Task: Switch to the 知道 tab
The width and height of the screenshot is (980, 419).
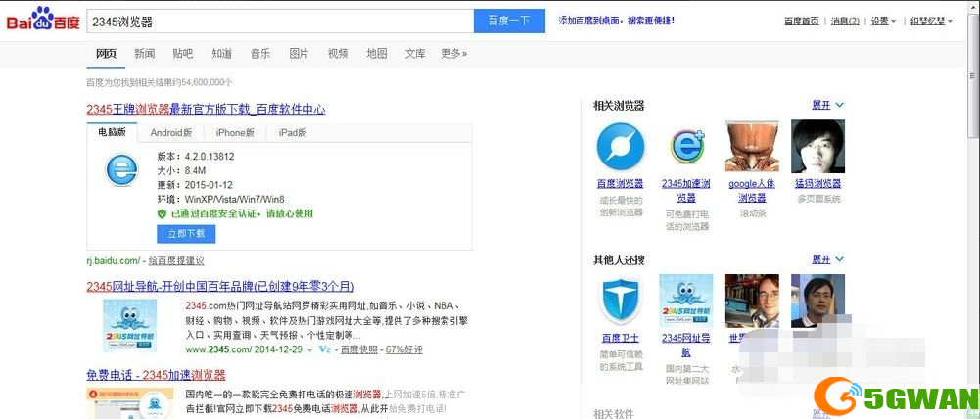Action: [221, 54]
